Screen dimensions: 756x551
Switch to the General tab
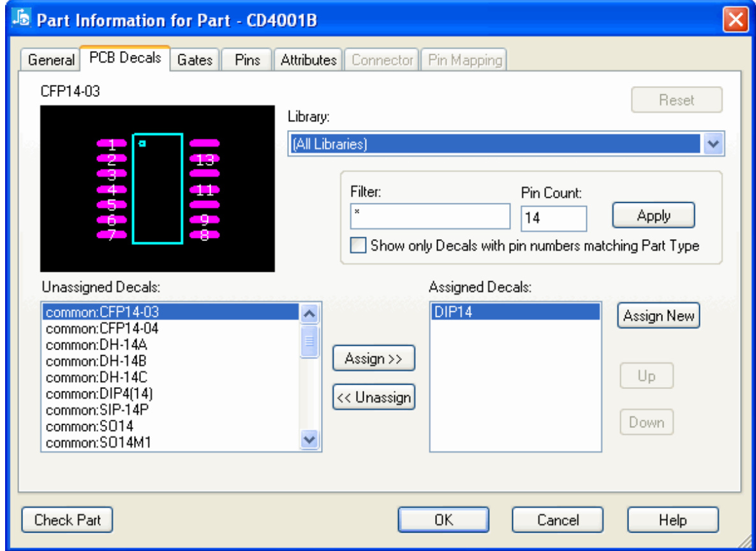pos(51,61)
